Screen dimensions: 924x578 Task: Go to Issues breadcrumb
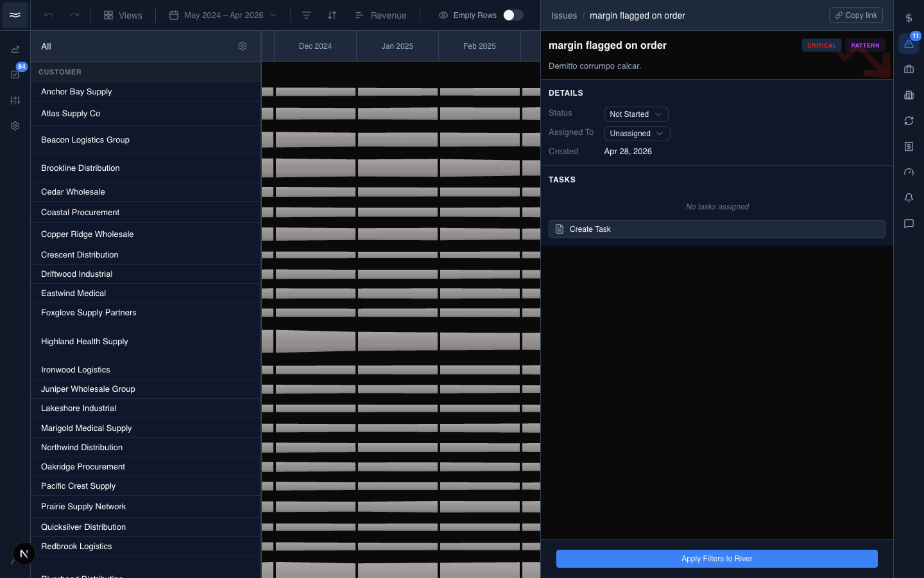coord(564,15)
